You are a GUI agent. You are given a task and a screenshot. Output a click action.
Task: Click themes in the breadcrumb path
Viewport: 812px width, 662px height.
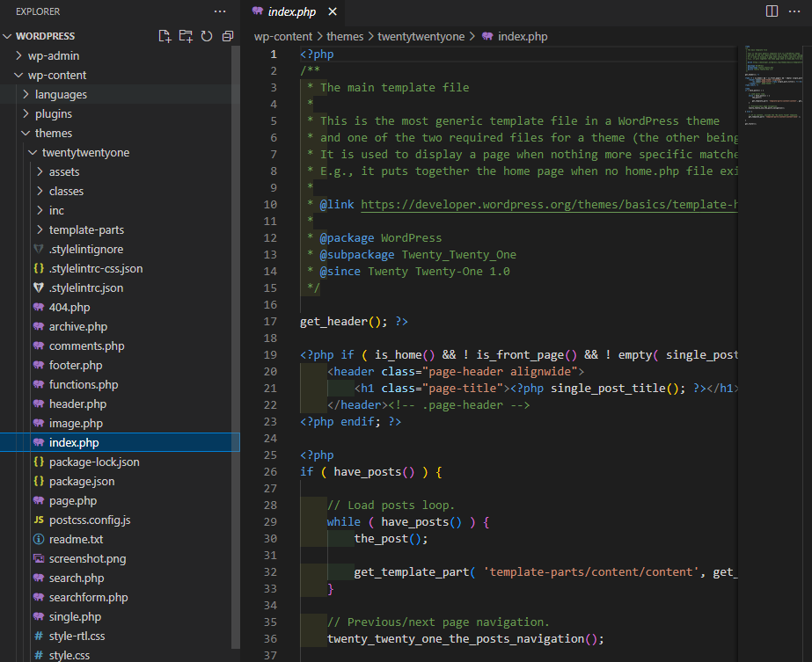(344, 36)
